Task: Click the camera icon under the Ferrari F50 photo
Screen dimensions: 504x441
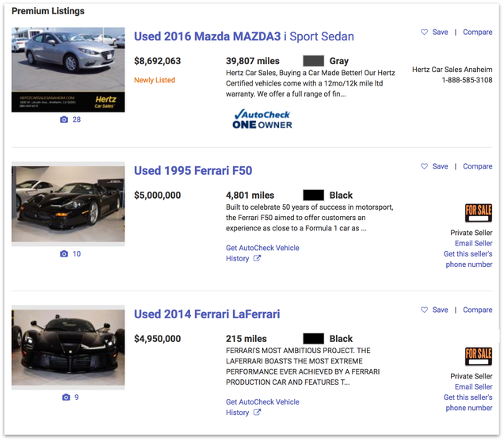Action: (64, 254)
